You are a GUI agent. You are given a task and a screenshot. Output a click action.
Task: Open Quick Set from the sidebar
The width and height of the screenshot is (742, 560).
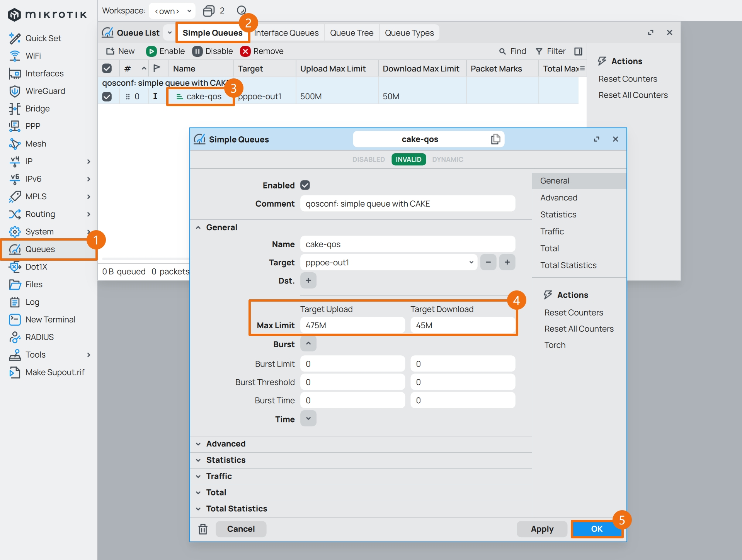pyautogui.click(x=43, y=38)
